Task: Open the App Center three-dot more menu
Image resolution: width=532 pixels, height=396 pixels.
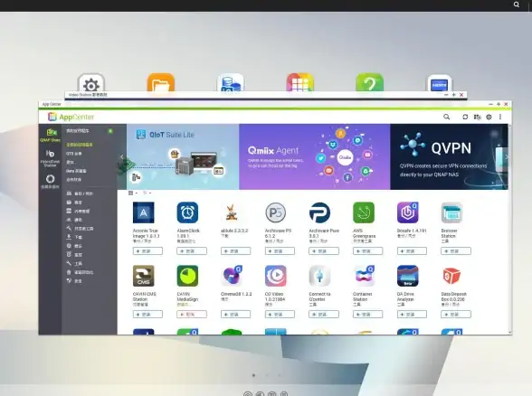Action: coord(500,117)
